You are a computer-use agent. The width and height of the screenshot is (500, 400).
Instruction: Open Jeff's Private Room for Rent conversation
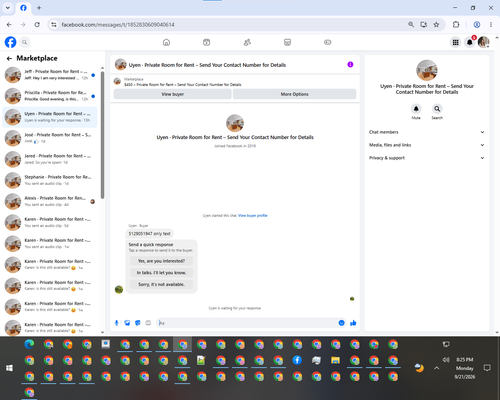point(50,75)
